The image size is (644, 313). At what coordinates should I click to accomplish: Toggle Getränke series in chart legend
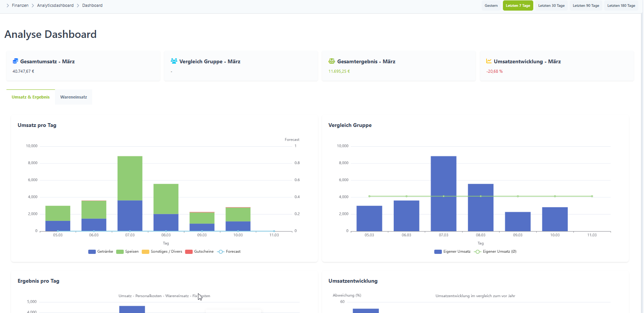[x=101, y=252]
